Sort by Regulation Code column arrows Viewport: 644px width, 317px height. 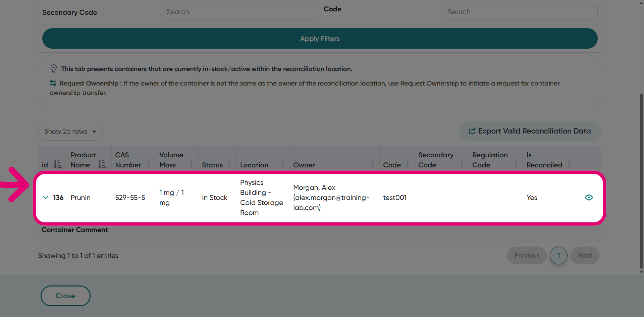pyautogui.click(x=516, y=164)
